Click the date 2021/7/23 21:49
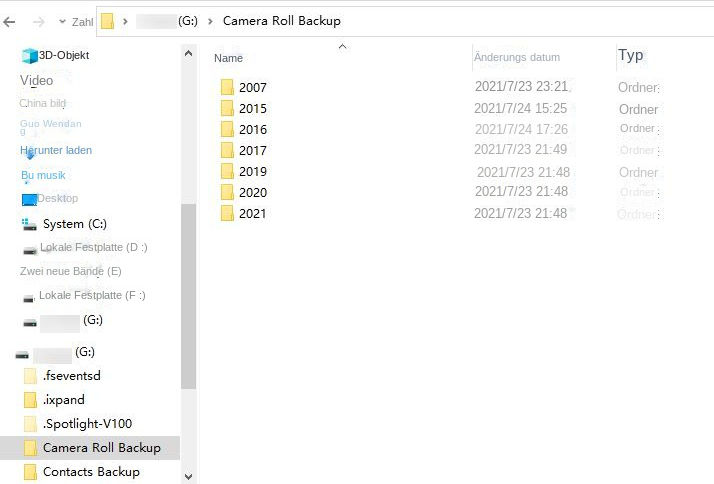Screen dimensions: 714x484 [520, 149]
